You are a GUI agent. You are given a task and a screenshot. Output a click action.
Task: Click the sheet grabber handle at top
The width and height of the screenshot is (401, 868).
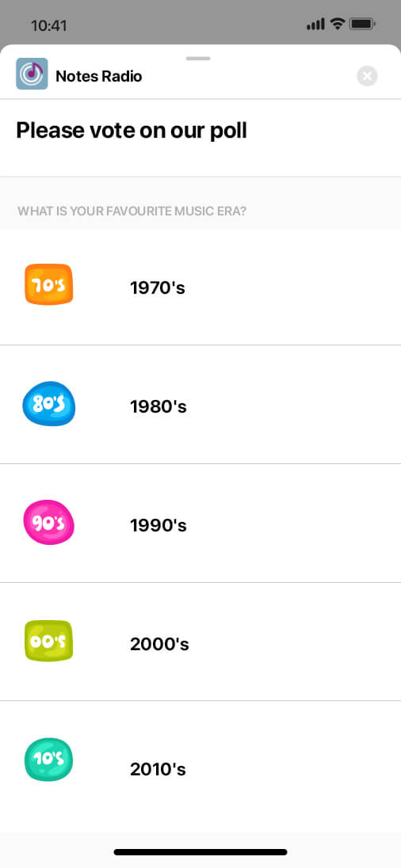[198, 58]
